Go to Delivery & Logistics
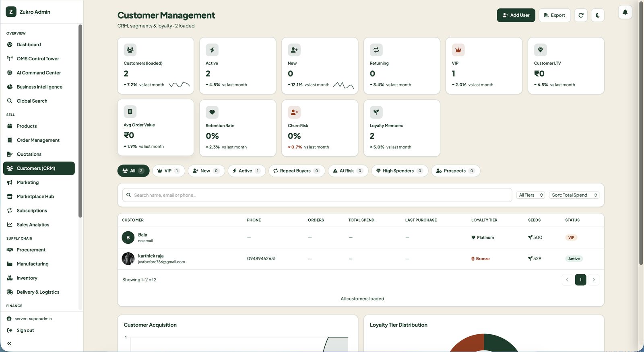Viewport: 644px width, 352px height. pyautogui.click(x=39, y=292)
